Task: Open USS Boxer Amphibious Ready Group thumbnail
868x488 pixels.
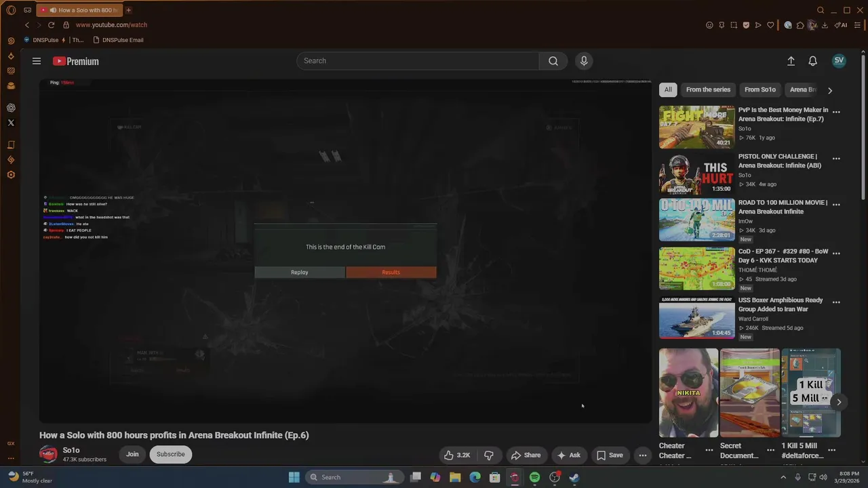Action: pos(696,317)
